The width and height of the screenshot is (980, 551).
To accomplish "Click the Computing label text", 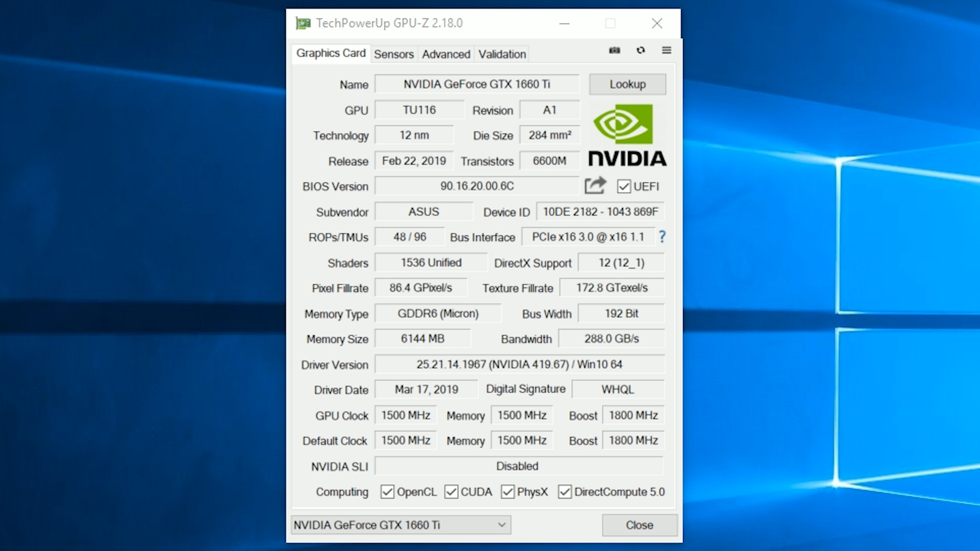I will point(342,492).
